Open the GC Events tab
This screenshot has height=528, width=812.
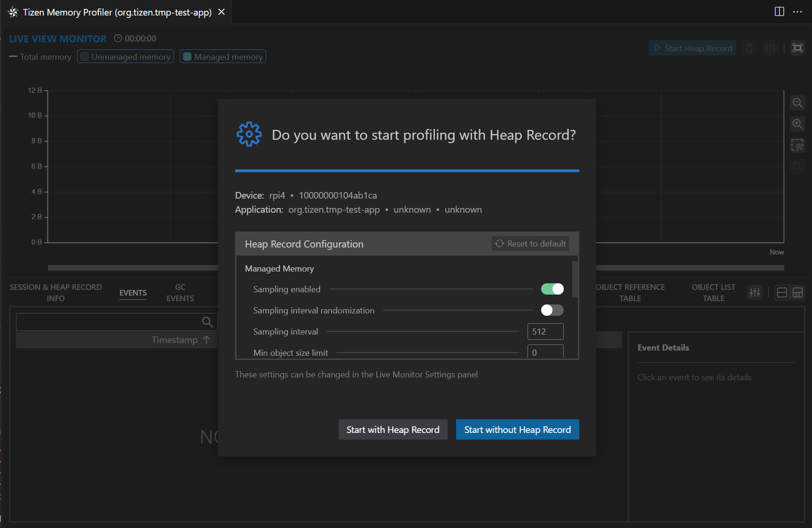click(180, 293)
